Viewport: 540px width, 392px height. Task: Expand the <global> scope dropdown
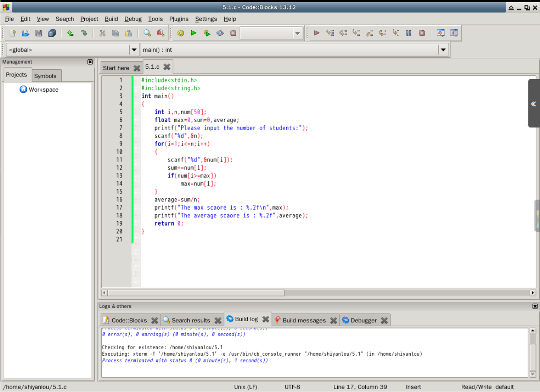point(134,50)
